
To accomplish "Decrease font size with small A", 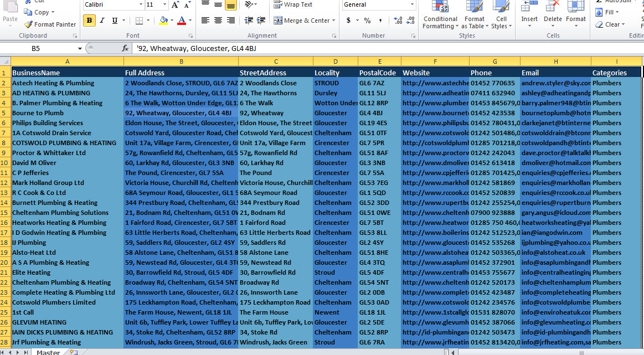I will (187, 4).
